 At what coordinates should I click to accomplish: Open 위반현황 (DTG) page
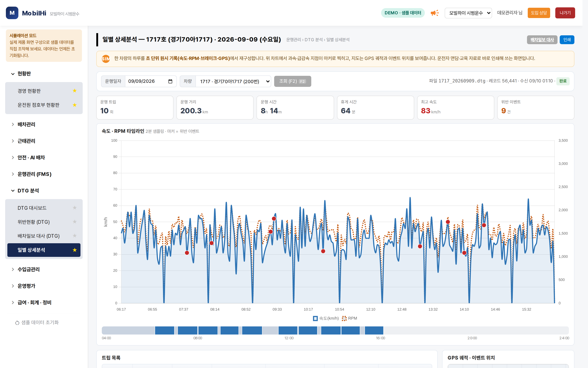click(44, 222)
